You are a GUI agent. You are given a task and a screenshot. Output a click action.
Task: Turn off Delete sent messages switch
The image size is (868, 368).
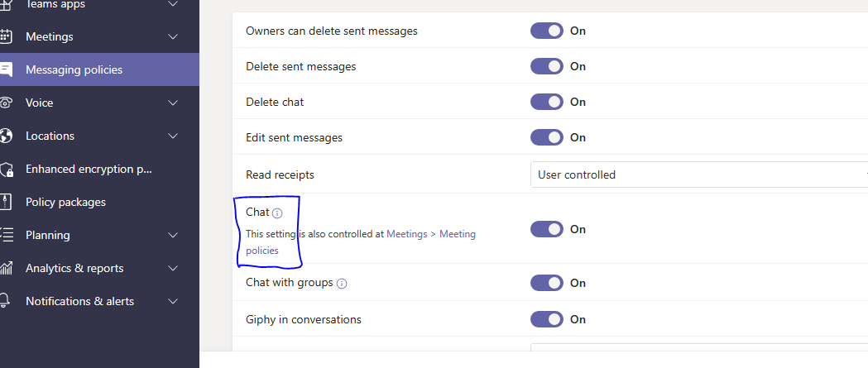click(x=547, y=66)
